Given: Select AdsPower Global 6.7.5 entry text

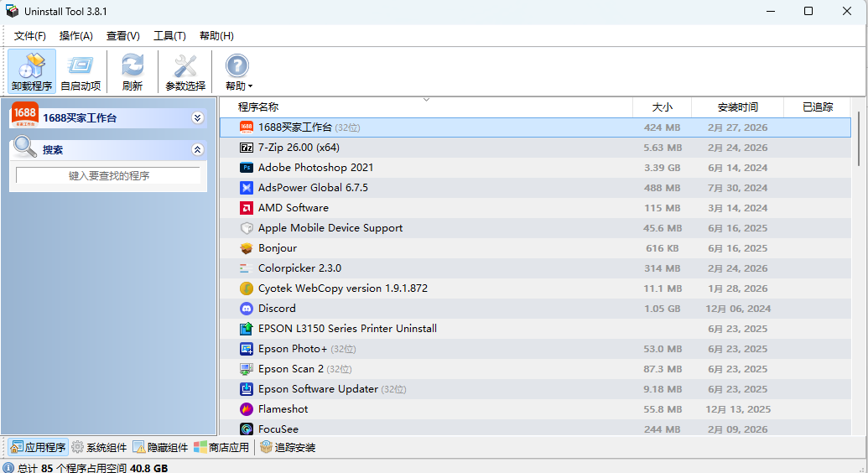Looking at the screenshot, I should point(313,188).
